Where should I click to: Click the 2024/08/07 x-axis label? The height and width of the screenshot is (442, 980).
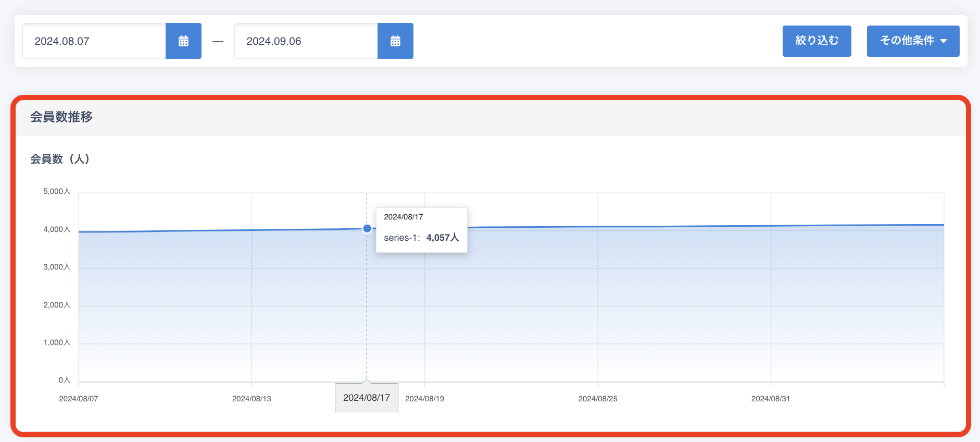coord(79,399)
